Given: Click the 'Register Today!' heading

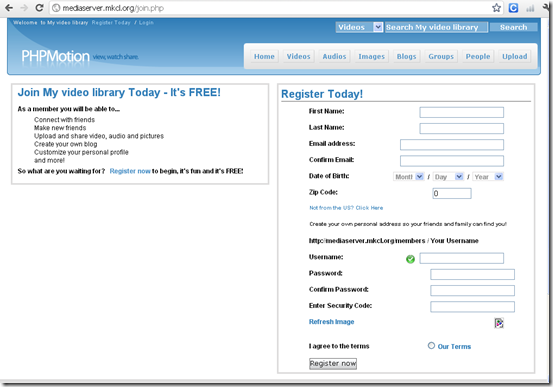Looking at the screenshot, I should (x=322, y=94).
